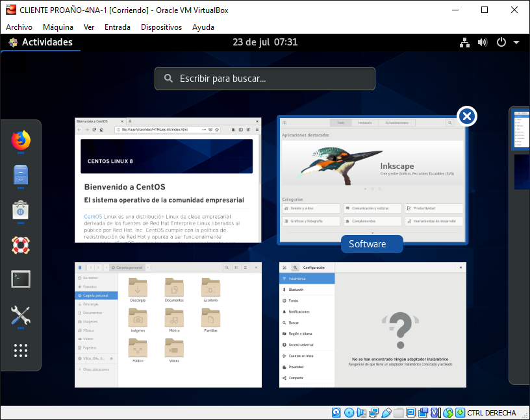Click the audio icon in VirtualBox status bar
The image size is (530, 420).
(361, 413)
